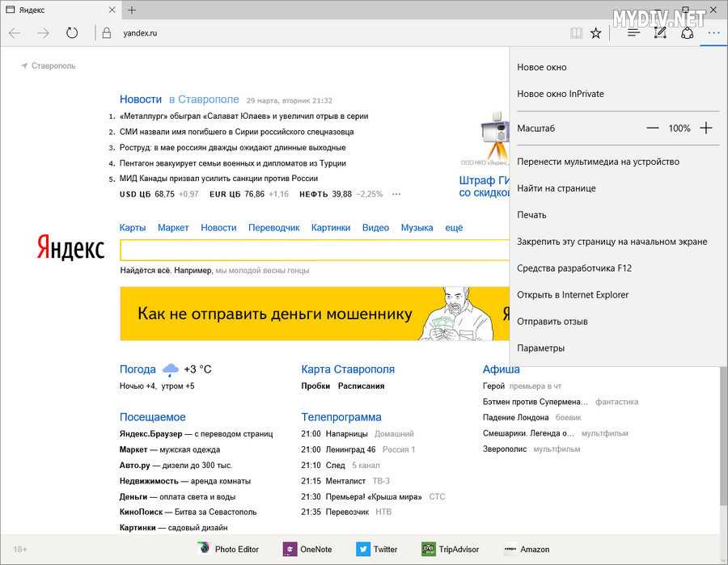
Task: Click the weather cloud icon
Action: click(x=171, y=369)
